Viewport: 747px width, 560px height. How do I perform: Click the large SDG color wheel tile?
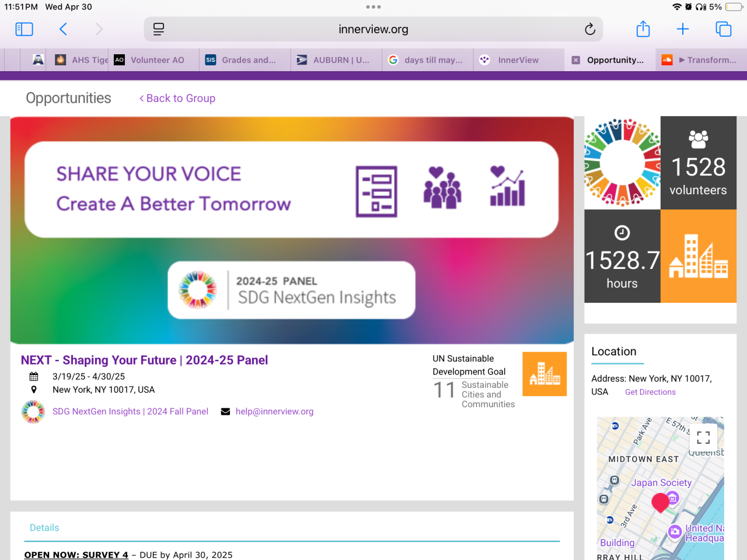[x=622, y=163]
